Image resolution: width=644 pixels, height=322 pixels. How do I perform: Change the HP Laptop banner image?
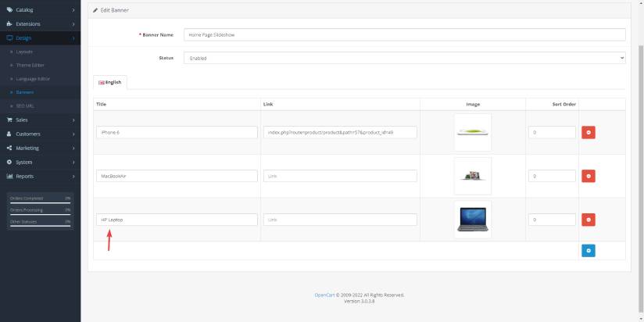click(472, 220)
